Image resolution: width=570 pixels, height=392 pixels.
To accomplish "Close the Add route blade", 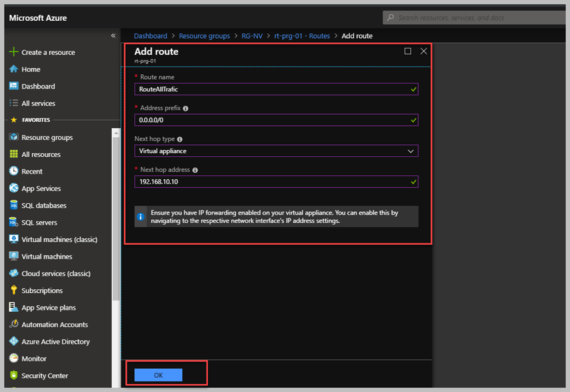I will click(x=423, y=51).
